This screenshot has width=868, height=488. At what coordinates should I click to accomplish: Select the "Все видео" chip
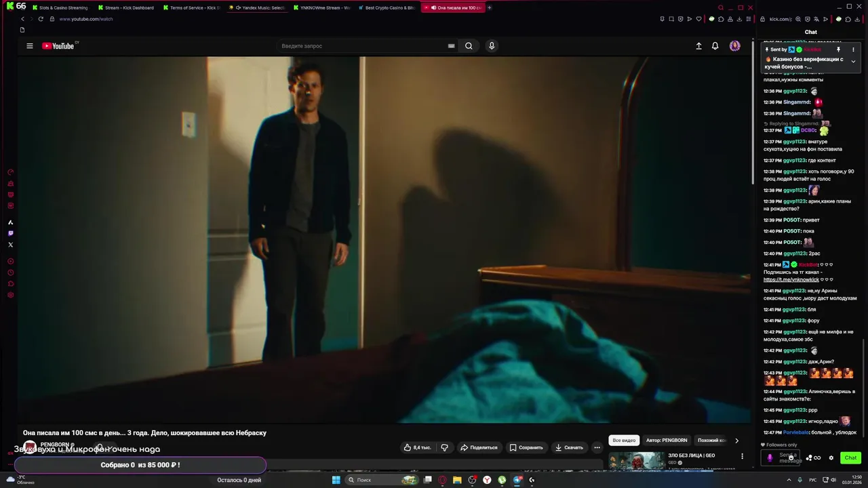pyautogui.click(x=624, y=441)
